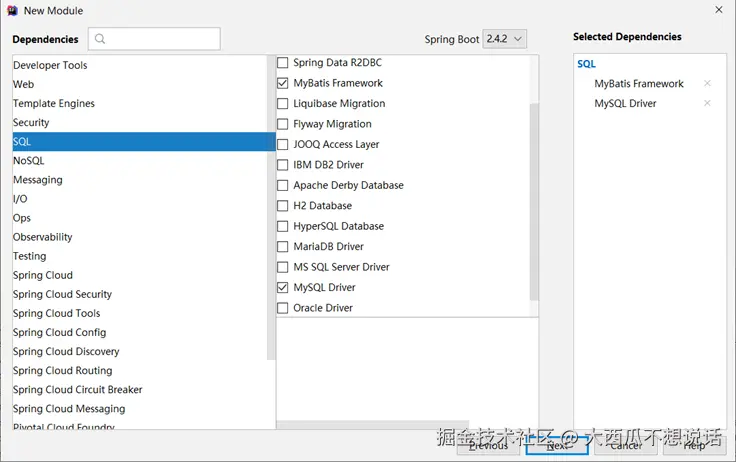Click the IntelliJ icon in title bar
The height and width of the screenshot is (462, 736).
[x=12, y=10]
